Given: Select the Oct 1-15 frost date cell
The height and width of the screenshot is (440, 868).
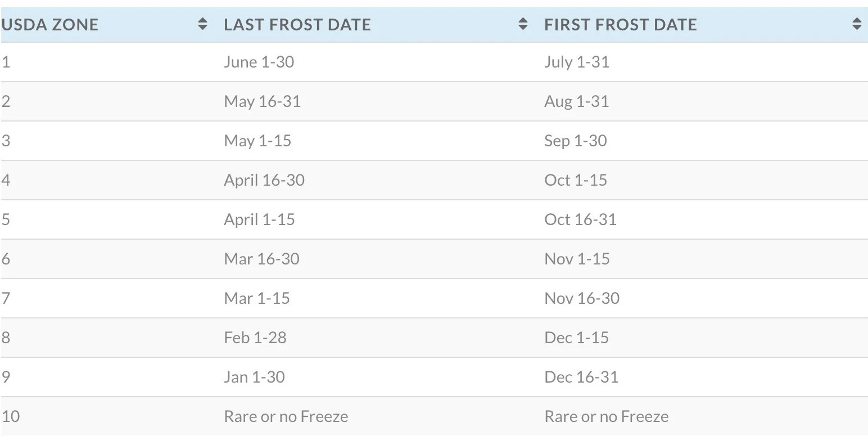Looking at the screenshot, I should click(x=576, y=180).
